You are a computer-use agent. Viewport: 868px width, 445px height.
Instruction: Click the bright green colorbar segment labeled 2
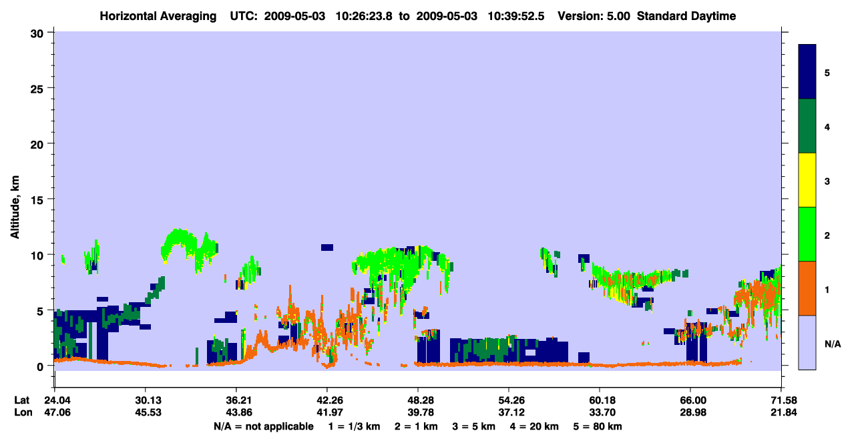[807, 234]
